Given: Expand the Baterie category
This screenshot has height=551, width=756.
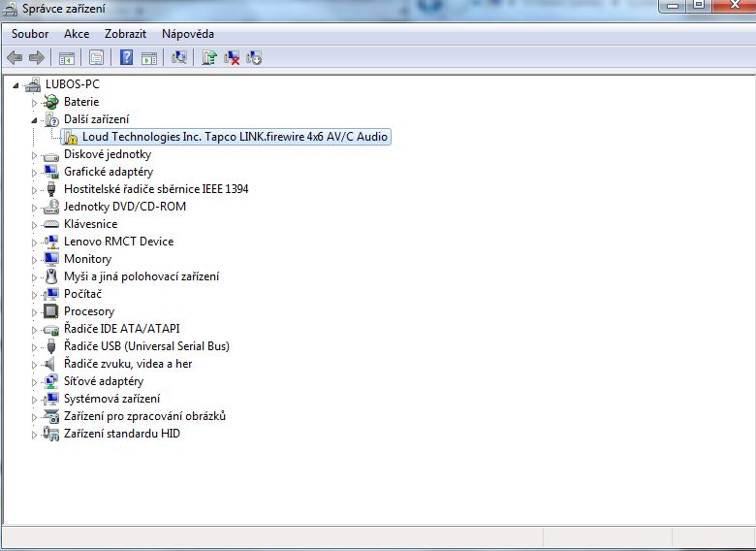Looking at the screenshot, I should coord(35,102).
